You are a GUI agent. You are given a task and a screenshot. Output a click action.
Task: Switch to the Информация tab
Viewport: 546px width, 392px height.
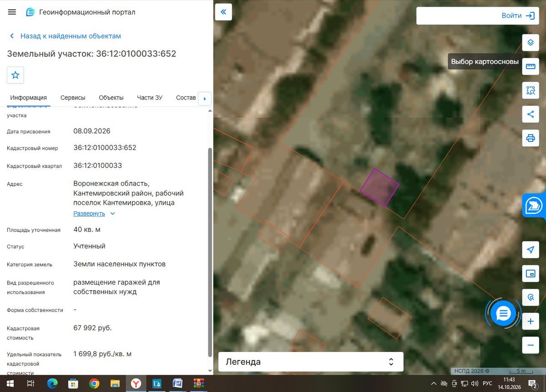pyautogui.click(x=29, y=98)
